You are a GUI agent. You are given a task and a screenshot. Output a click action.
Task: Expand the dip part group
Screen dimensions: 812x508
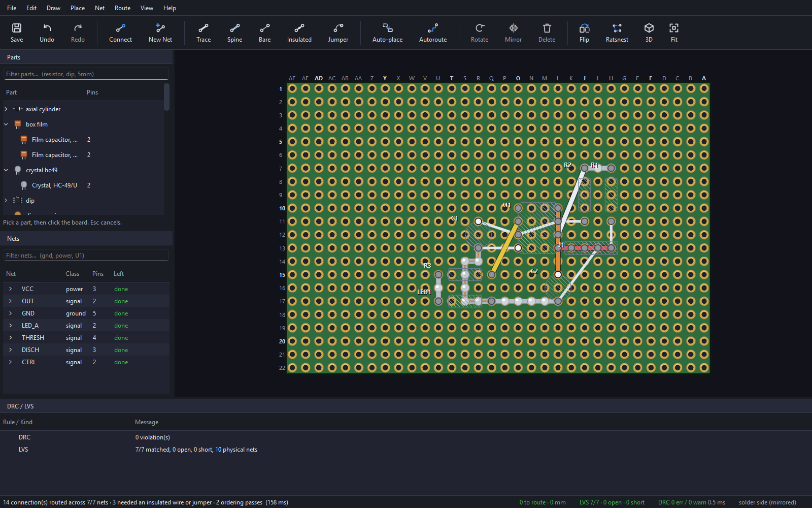(6, 201)
